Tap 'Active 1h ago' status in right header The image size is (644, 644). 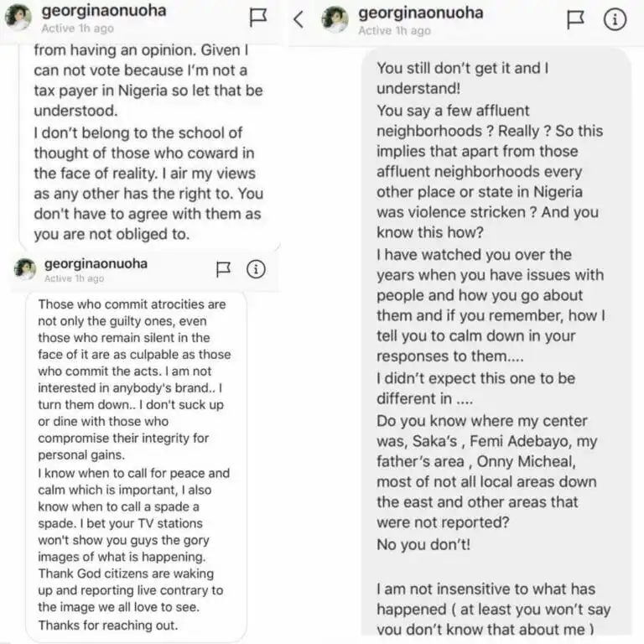(x=394, y=31)
